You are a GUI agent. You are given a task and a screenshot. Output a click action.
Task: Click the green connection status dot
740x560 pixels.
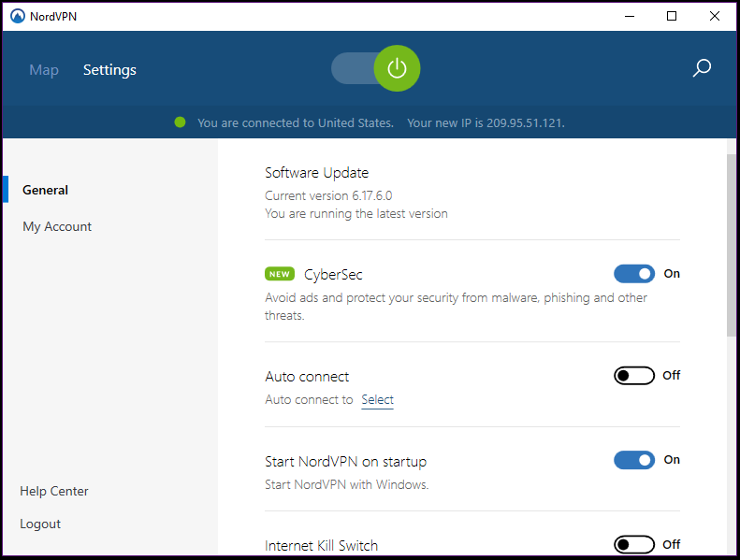[x=180, y=122]
